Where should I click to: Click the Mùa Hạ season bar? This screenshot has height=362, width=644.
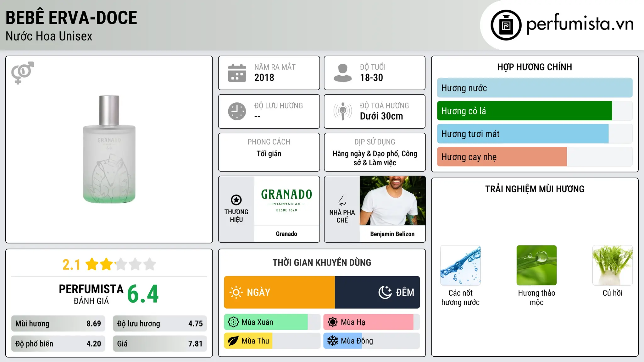point(372,322)
